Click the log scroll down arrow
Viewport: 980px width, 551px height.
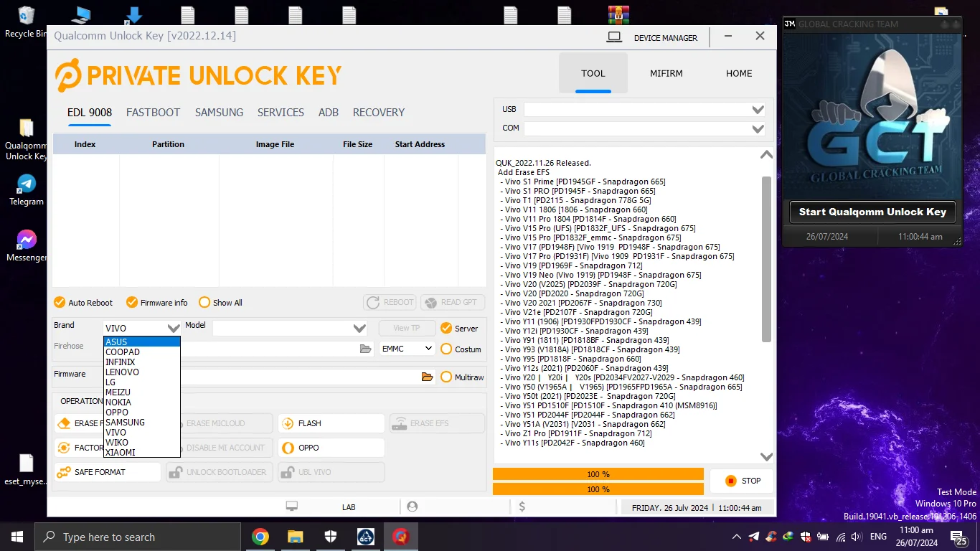pos(766,457)
